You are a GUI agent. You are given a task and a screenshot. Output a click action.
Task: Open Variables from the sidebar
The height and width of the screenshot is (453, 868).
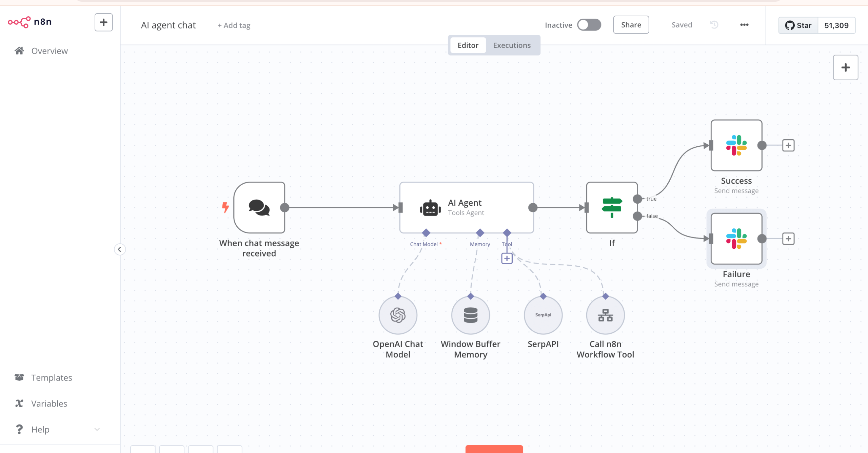click(49, 403)
